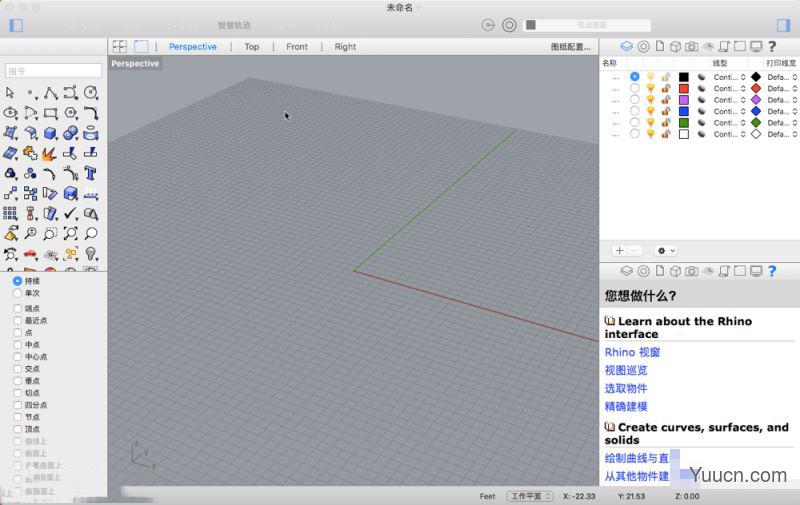Choose the Rectangle drawing tool
This screenshot has width=800, height=505.
coord(51,113)
